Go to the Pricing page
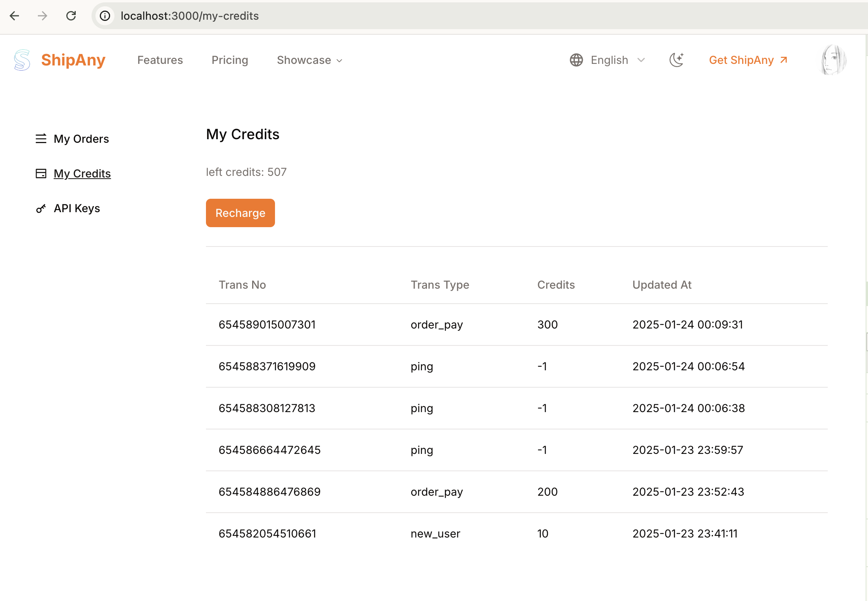 [230, 60]
